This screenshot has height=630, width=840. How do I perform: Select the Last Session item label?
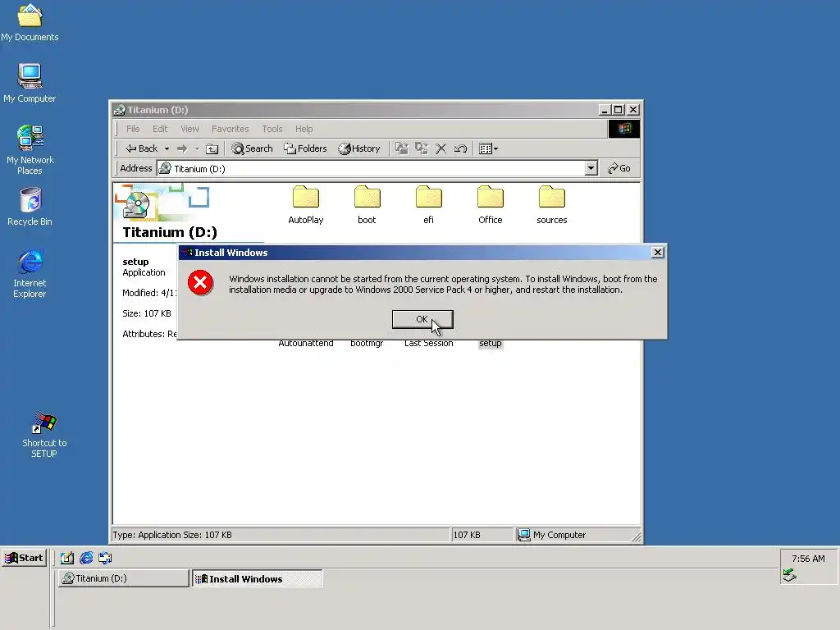click(428, 344)
